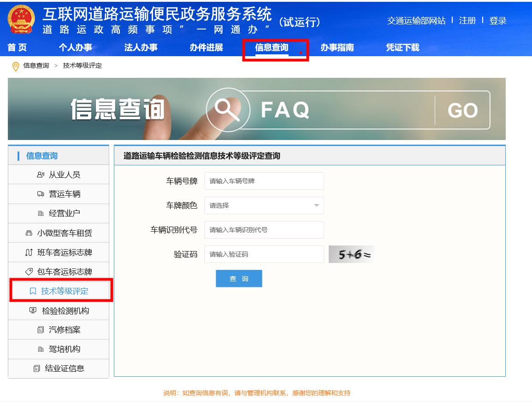Focus the 车辆号牌 input field
Viewport: 532px width, 403px height.
coord(264,181)
